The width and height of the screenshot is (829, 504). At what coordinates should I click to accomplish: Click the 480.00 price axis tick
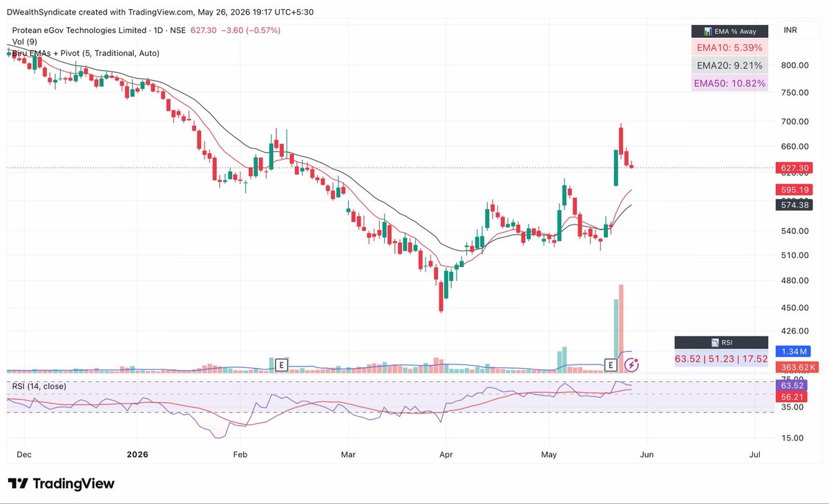pyautogui.click(x=794, y=280)
